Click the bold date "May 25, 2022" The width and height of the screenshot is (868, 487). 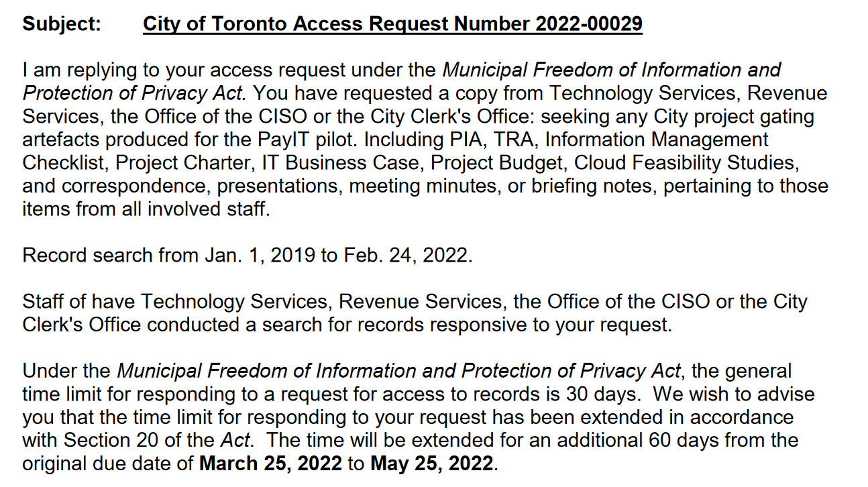click(x=433, y=464)
